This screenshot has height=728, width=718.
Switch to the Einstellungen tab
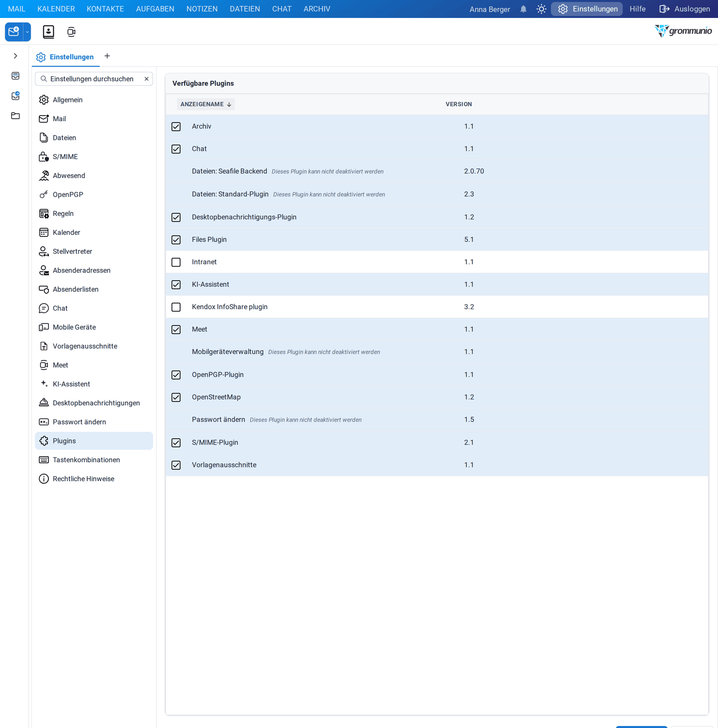66,57
